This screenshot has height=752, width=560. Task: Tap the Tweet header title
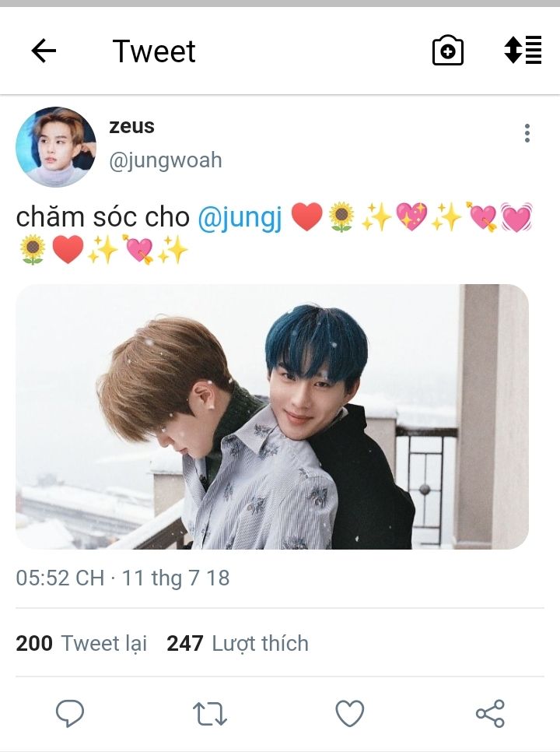click(154, 51)
